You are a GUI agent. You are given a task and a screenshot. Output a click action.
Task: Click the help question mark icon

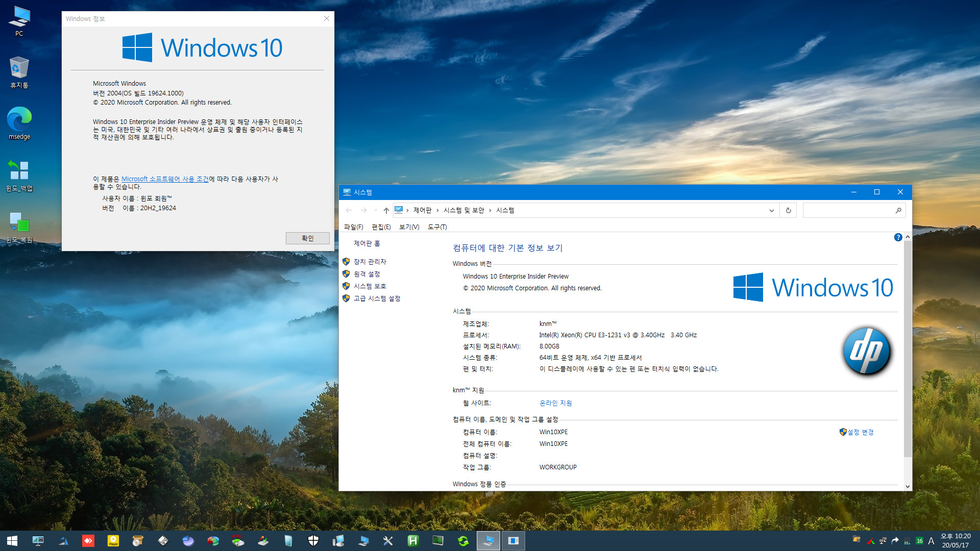898,237
